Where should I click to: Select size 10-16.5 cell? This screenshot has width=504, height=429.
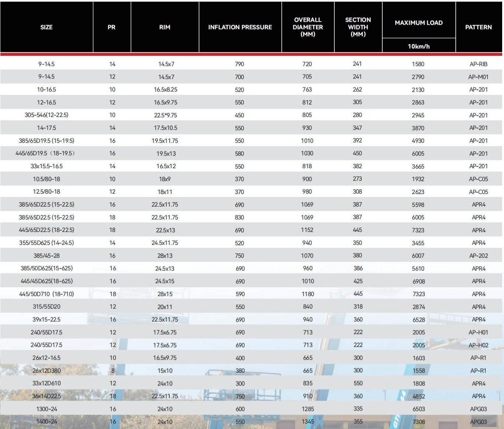(46, 90)
